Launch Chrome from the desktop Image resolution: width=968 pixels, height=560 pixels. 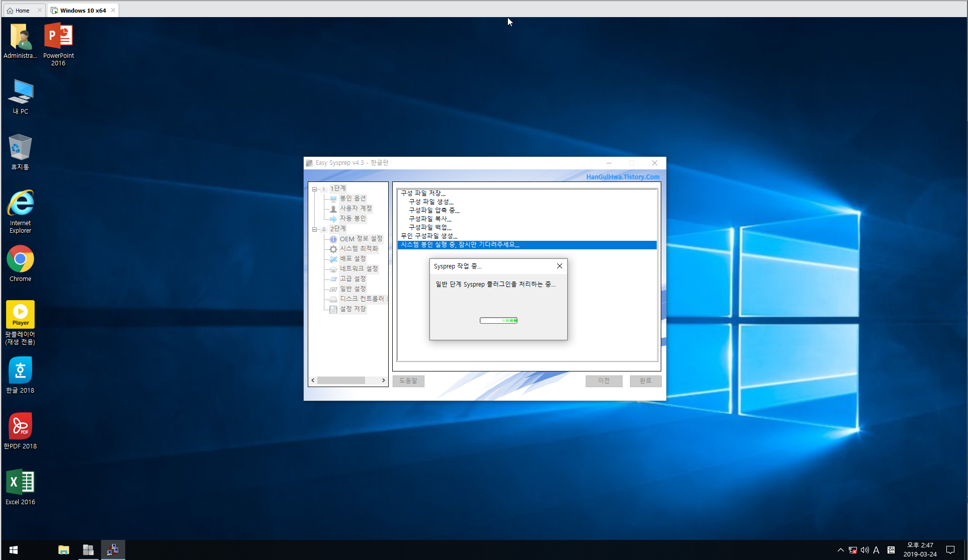coord(20,263)
